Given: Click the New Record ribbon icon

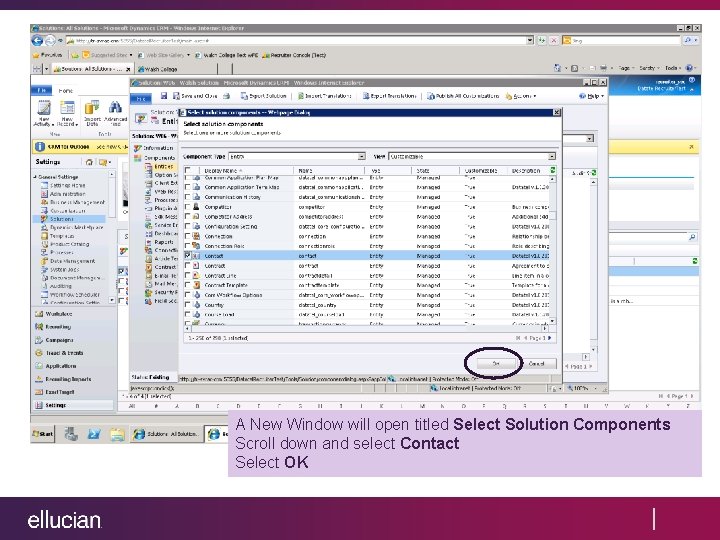Looking at the screenshot, I should tap(68, 113).
